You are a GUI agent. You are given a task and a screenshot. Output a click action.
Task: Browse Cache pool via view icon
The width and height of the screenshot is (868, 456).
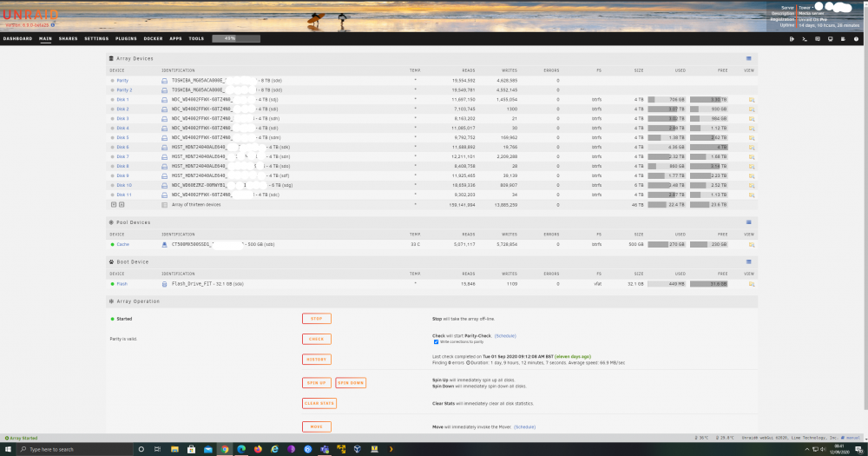point(751,244)
